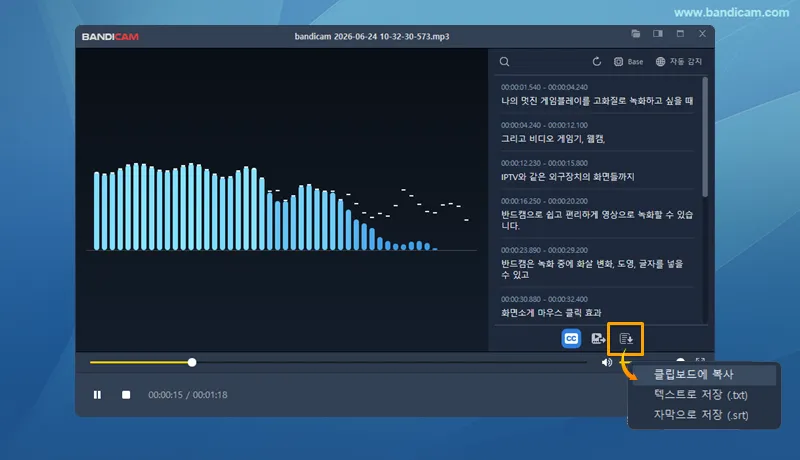Screen dimensions: 800x460
Task: Select subtitle line IPTV와 같은 외구장치의
Action: [567, 177]
